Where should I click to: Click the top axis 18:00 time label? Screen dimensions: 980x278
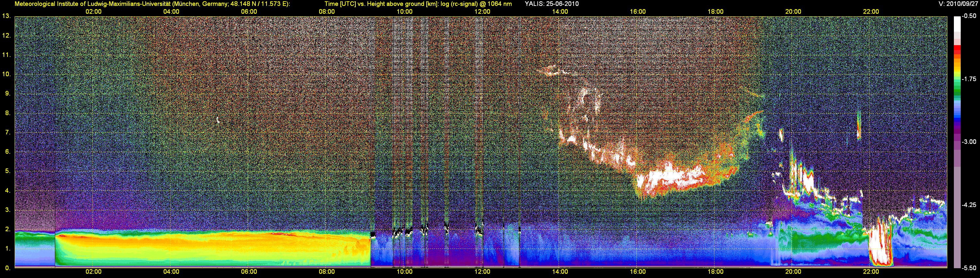716,12
